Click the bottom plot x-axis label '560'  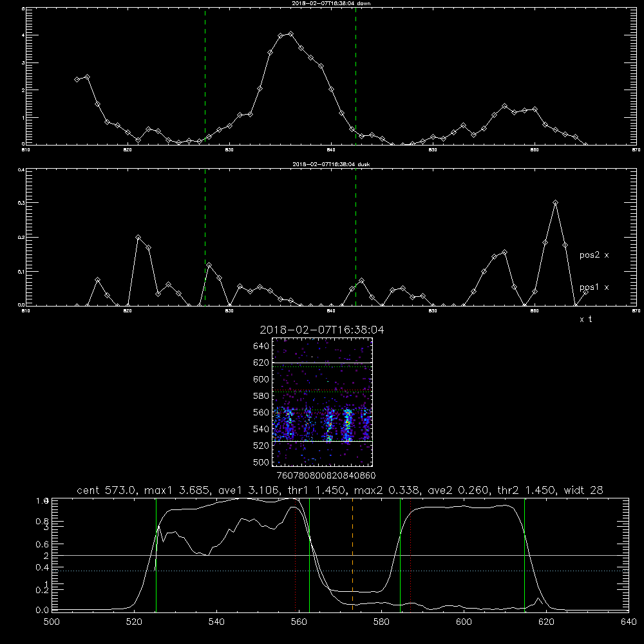coord(299,622)
